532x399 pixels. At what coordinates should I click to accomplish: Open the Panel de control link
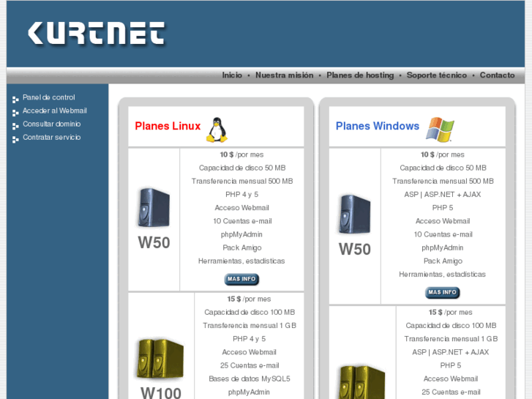click(x=49, y=97)
